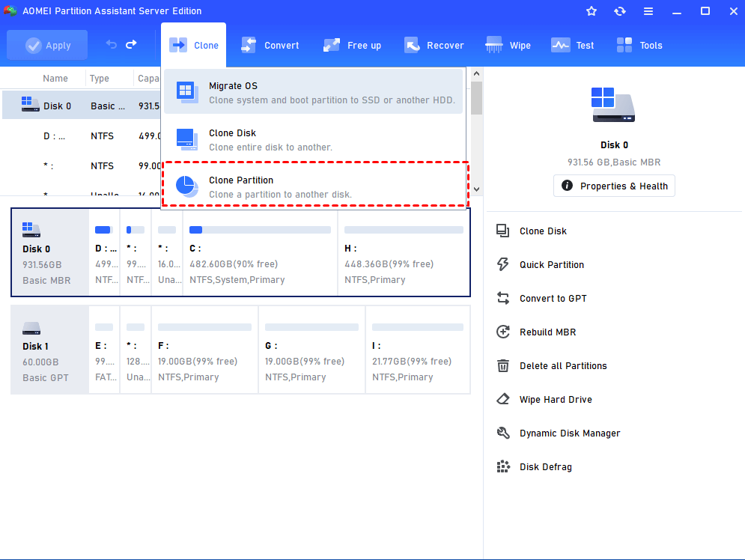Screen dimensions: 745x560
Task: Click the Rebuild MBR circular icon
Action: 502,332
